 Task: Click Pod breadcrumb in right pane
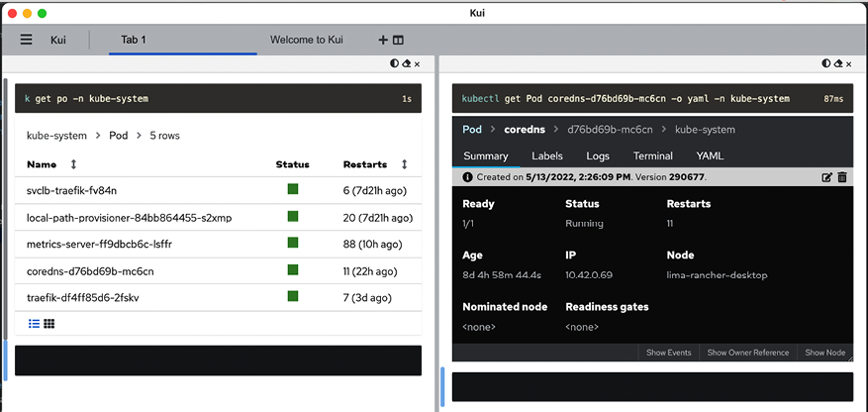tap(472, 130)
